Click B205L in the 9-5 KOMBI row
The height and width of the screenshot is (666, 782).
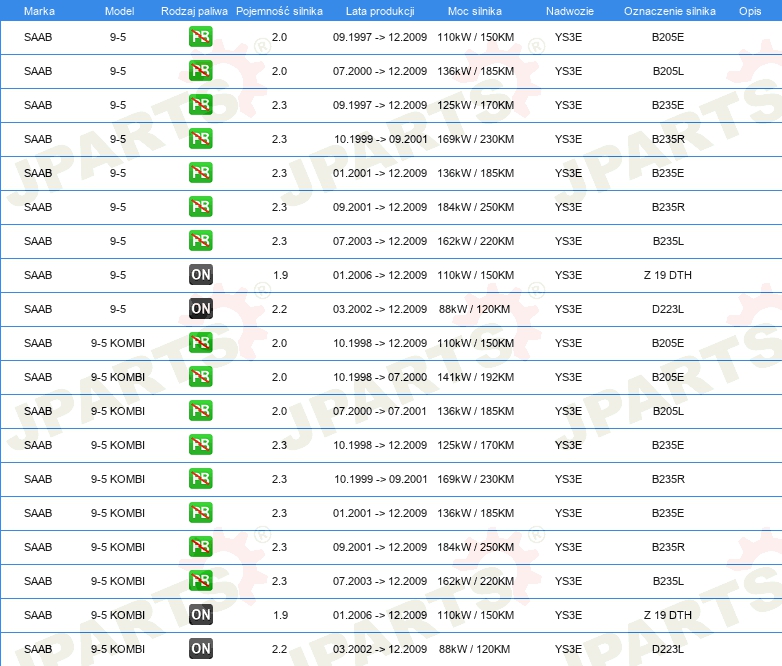[668, 411]
